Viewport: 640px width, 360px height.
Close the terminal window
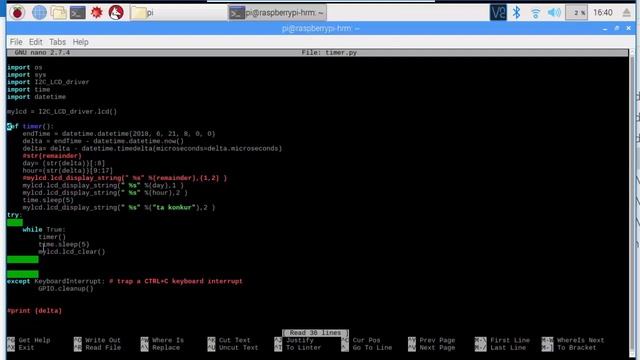click(x=629, y=28)
